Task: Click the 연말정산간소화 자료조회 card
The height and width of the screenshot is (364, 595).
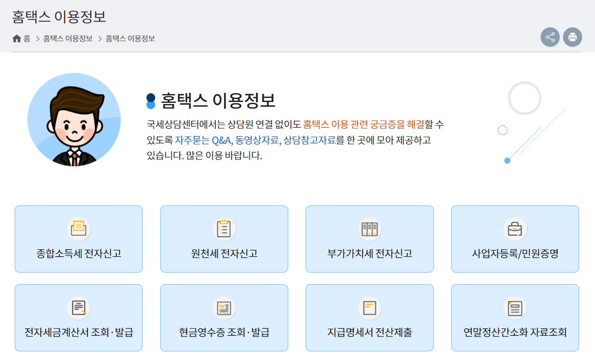Action: (515, 318)
